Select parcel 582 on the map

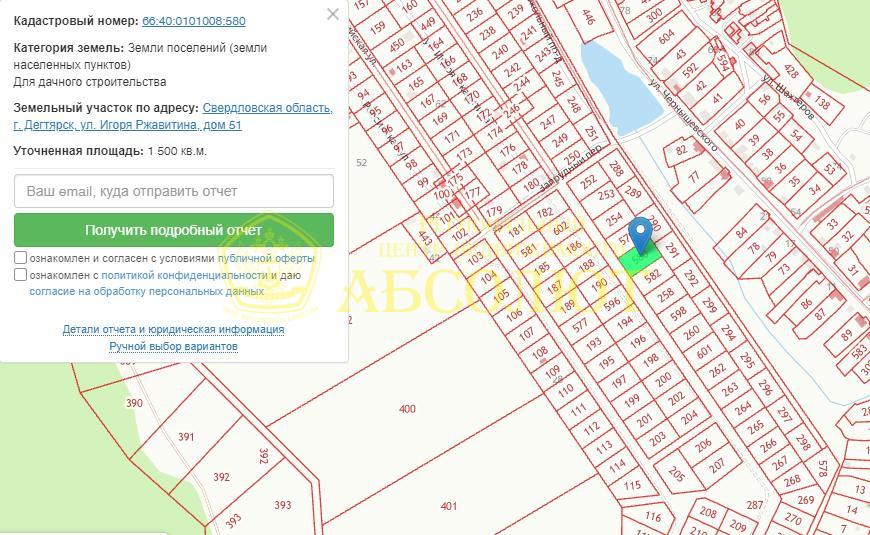click(652, 275)
